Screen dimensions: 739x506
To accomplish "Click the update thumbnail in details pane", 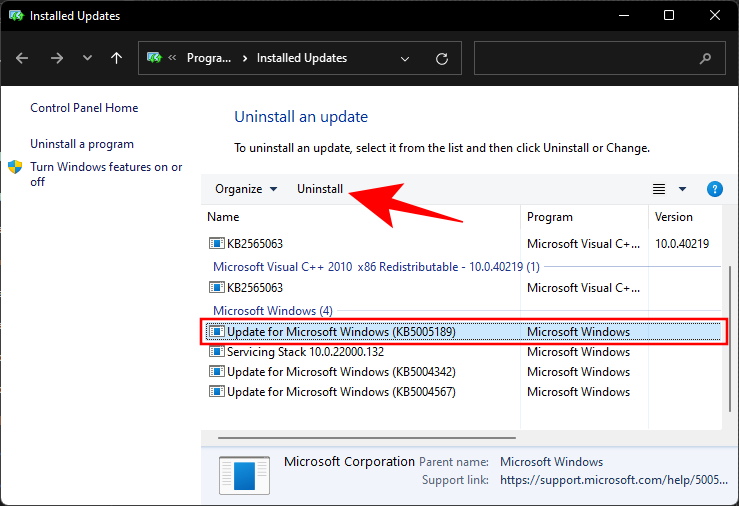I will coord(244,475).
